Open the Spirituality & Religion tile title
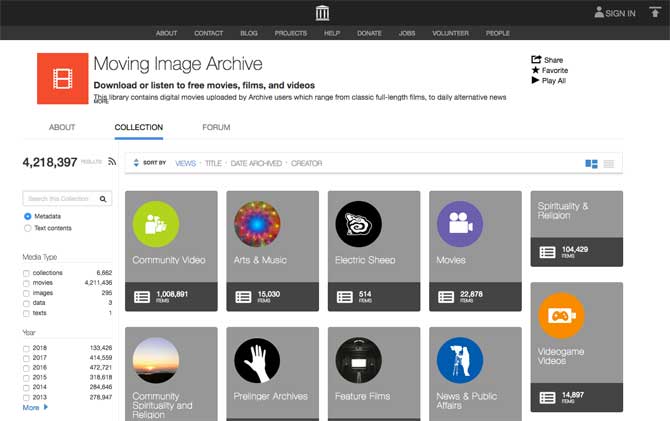Screen dimensions: 670x421 [x=563, y=211]
